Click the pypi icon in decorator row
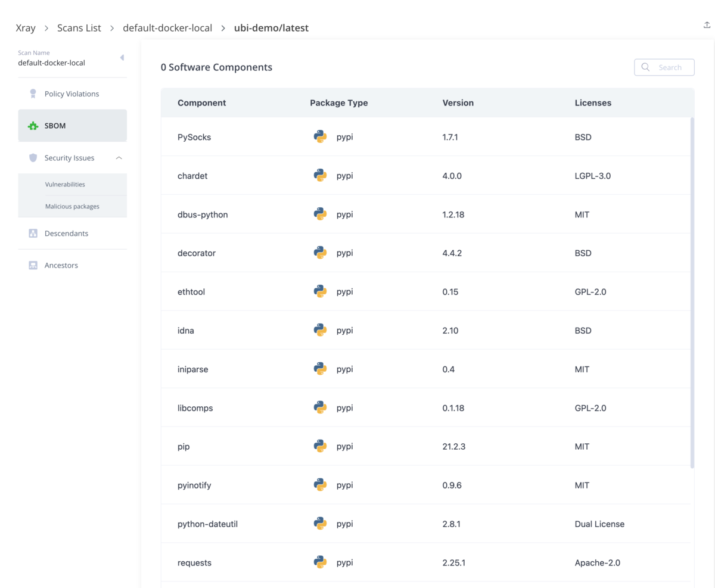Viewport: 715px width, 588px height. 321,253
